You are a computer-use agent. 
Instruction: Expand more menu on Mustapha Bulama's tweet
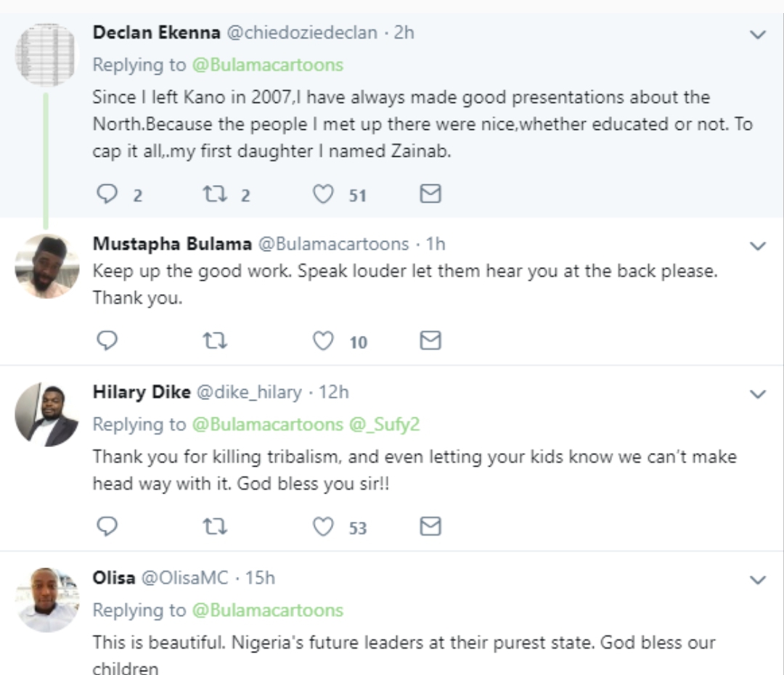[x=758, y=245]
